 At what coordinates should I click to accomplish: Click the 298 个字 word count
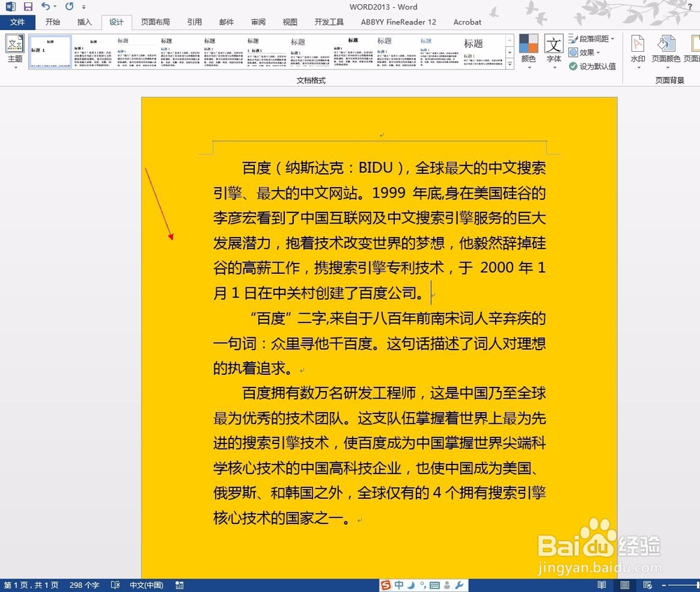[x=85, y=585]
